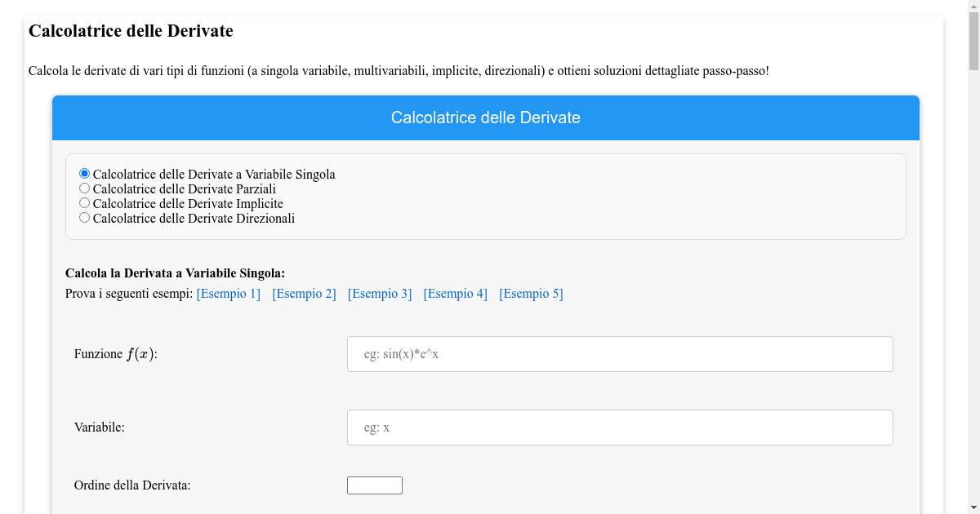Click the scroll-up arrow on the scrollbar
Image resolution: width=980 pixels, height=514 pixels.
pos(973,7)
